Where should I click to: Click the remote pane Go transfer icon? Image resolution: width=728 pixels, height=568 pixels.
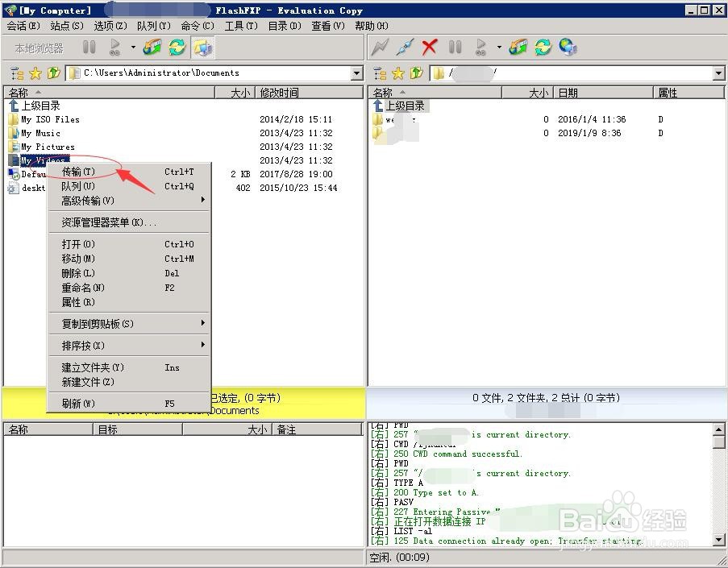[x=481, y=47]
